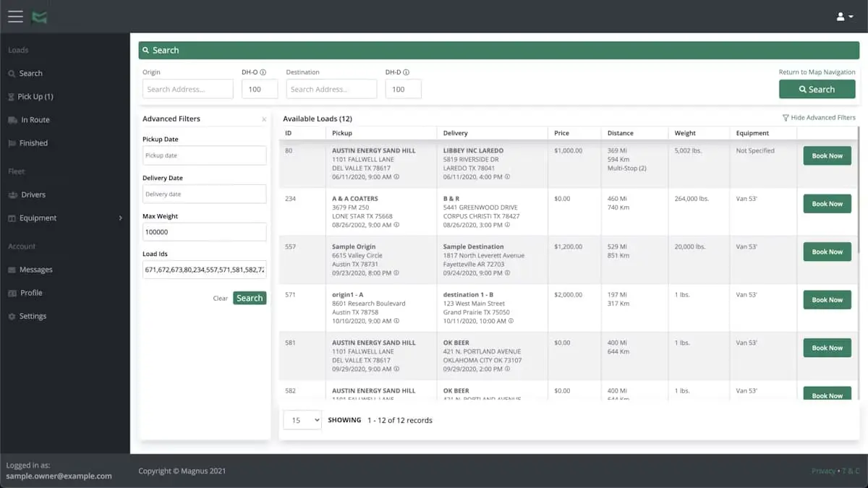Toggle the sidebar with the hamburger icon

14,16
